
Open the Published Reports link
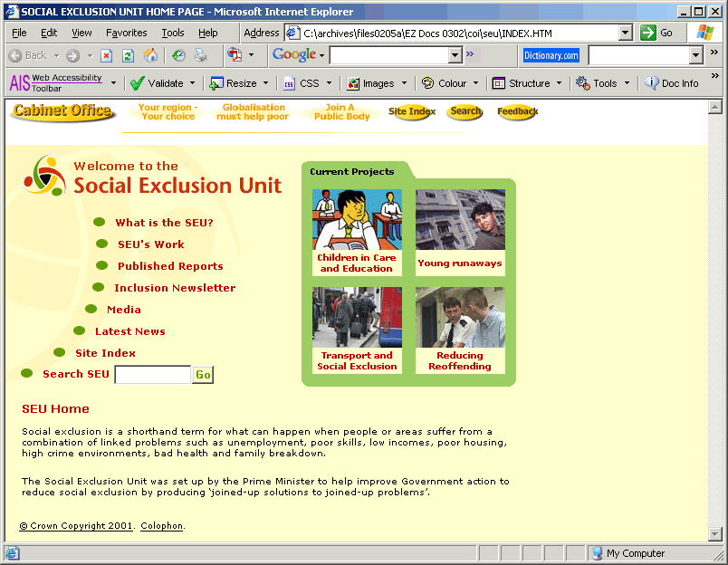click(x=170, y=266)
